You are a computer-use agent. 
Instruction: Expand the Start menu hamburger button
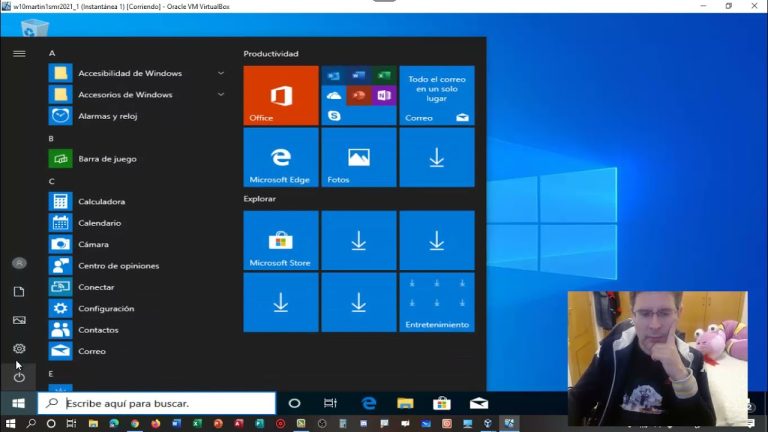[19, 53]
